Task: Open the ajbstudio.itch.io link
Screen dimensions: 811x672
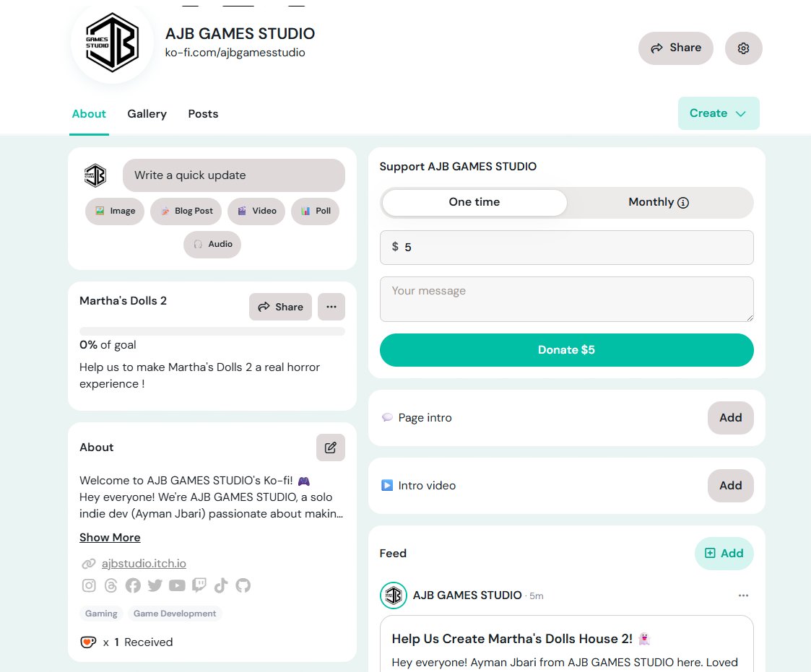Action: [144, 564]
